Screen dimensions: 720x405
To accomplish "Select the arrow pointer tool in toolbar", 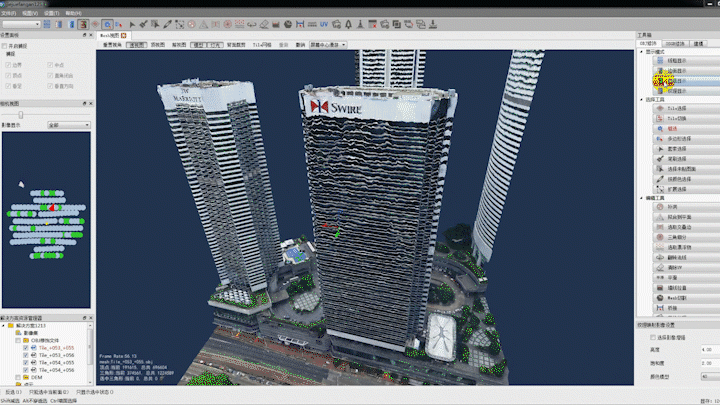I will pyautogui.click(x=132, y=24).
